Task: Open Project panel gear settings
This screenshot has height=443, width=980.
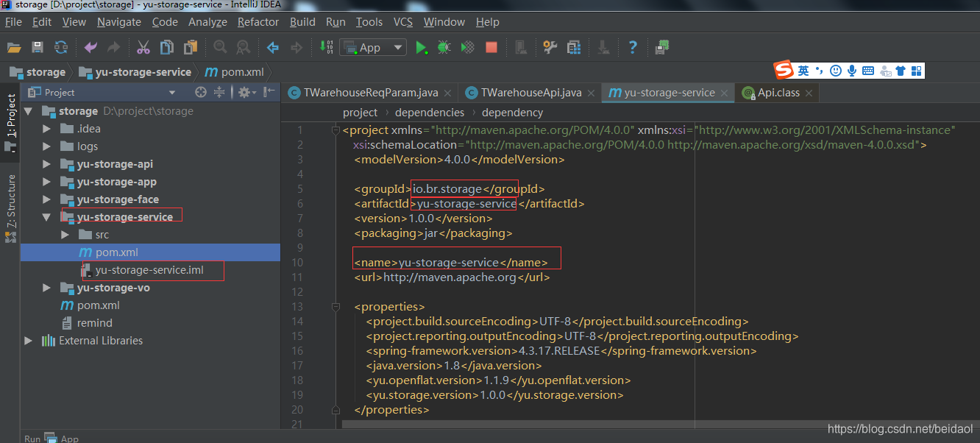Action: point(246,93)
